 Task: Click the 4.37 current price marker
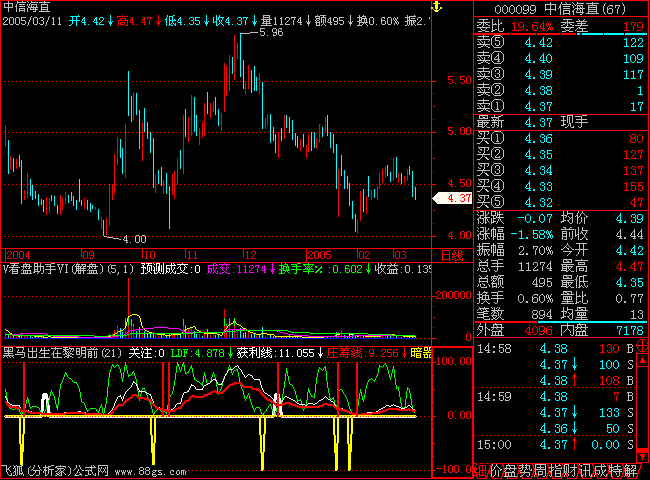[x=452, y=198]
